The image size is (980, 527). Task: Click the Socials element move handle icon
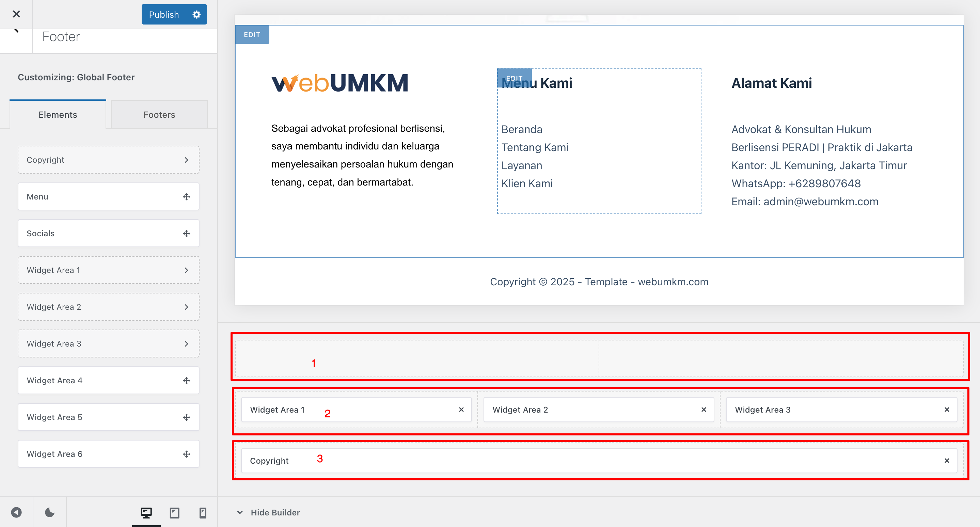coord(186,234)
